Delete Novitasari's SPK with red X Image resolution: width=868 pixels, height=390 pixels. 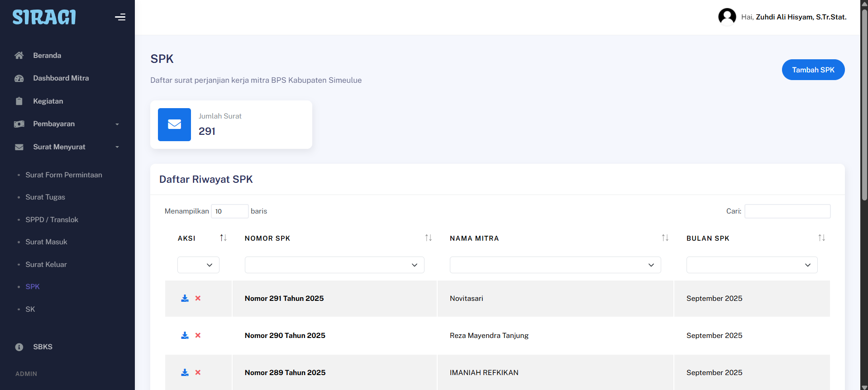(x=198, y=298)
